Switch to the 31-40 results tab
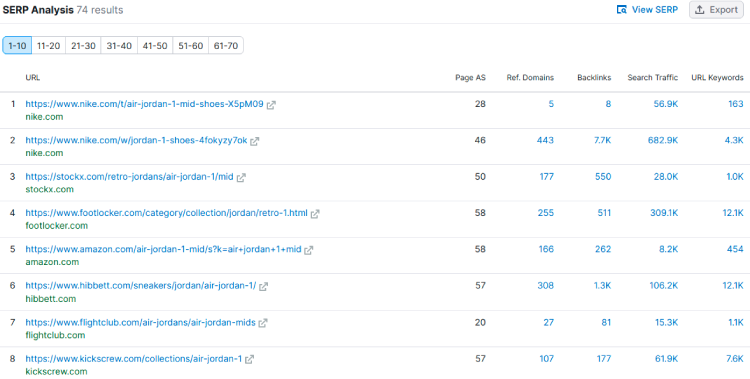Viewport: 750px width, 379px height. (x=119, y=46)
